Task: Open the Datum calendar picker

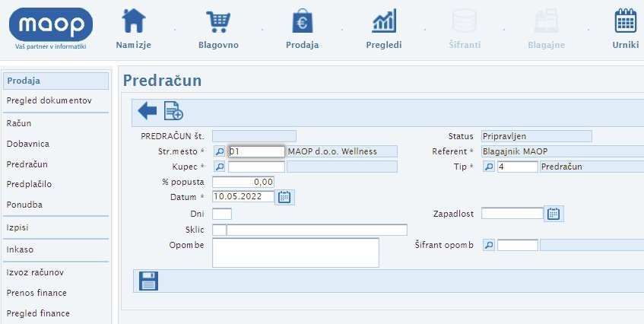Action: [x=284, y=197]
